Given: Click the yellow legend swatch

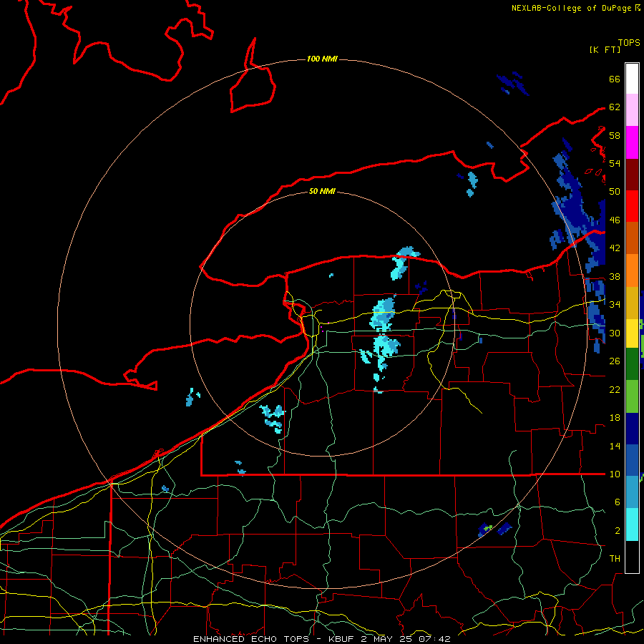Looking at the screenshot, I should pyautogui.click(x=632, y=333).
